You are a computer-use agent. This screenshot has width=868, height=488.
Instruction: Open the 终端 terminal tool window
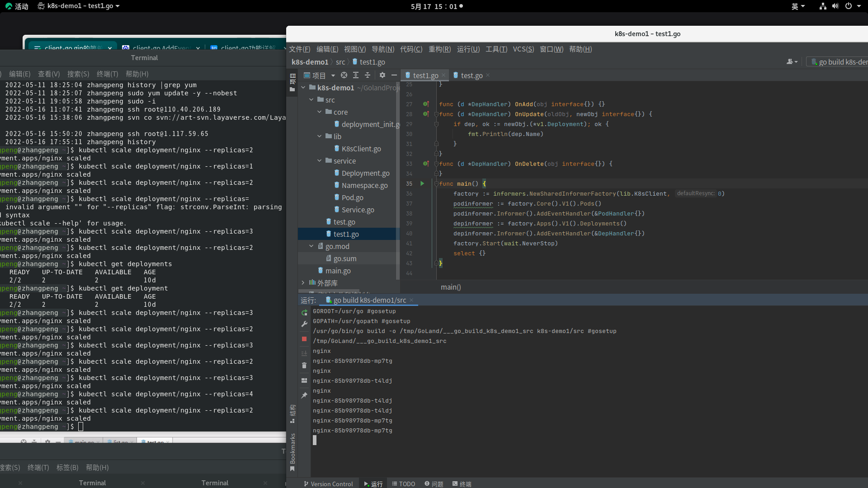pyautogui.click(x=462, y=484)
